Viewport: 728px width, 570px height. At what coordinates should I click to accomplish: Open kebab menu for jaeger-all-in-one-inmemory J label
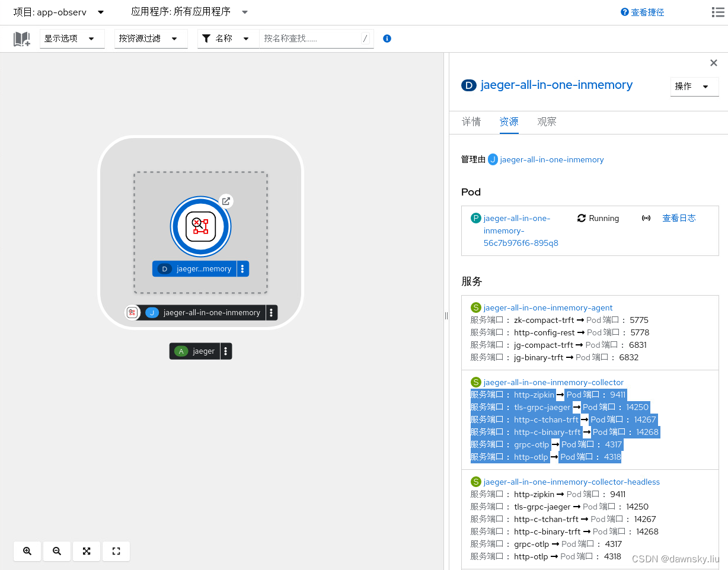pos(272,313)
